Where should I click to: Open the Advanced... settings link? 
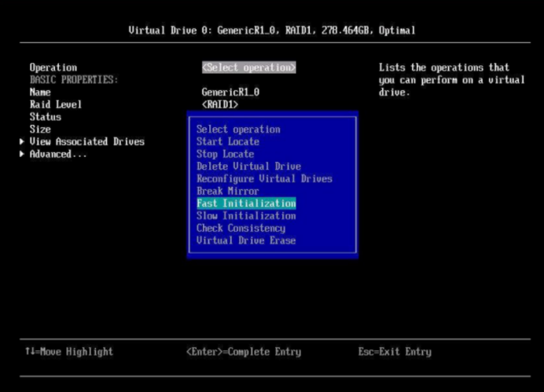[58, 155]
